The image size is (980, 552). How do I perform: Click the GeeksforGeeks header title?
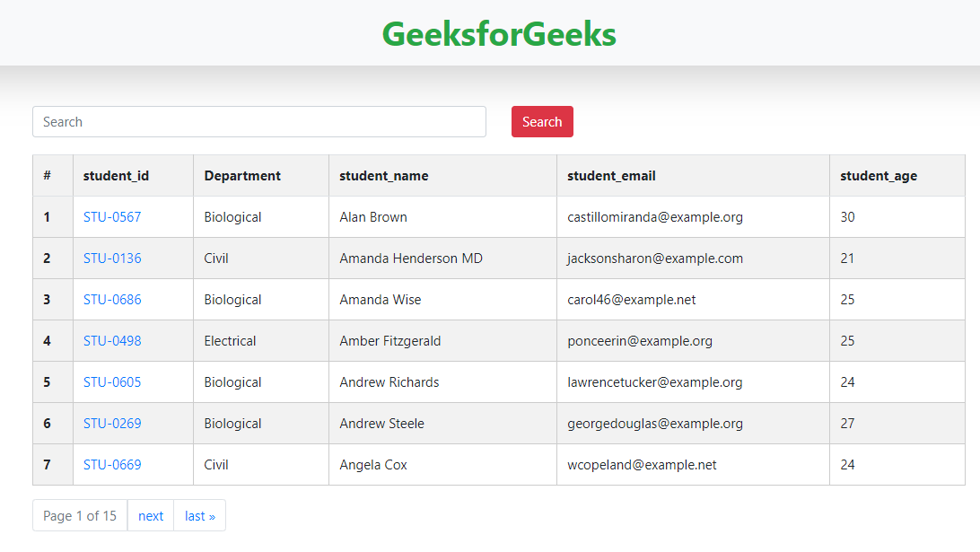[x=499, y=34]
